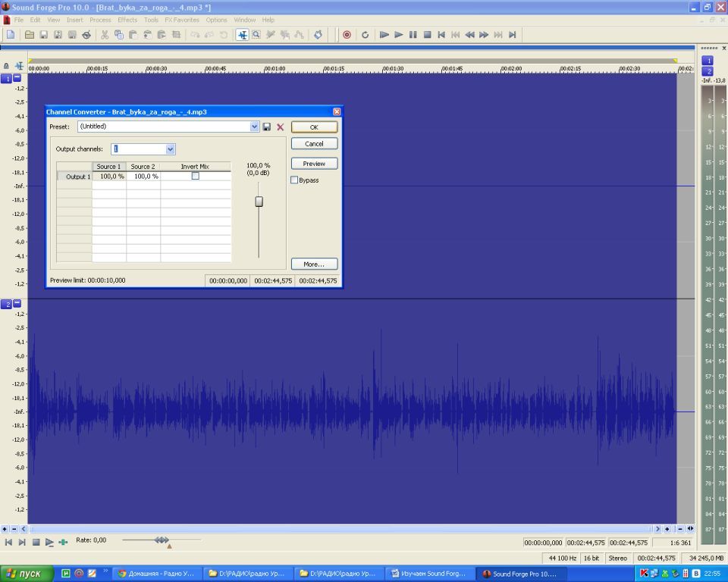Open the FX Favorites menu

(181, 20)
